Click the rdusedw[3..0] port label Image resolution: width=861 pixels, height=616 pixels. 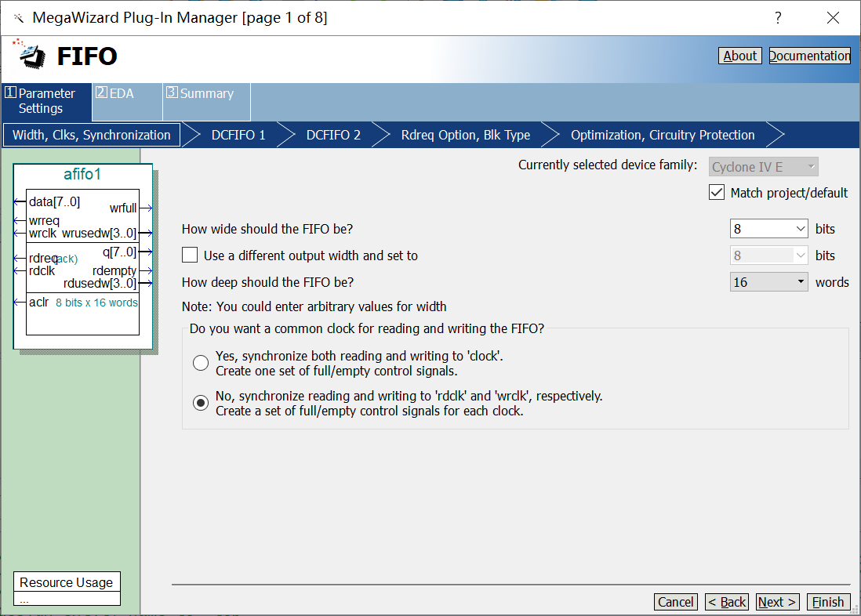100,283
